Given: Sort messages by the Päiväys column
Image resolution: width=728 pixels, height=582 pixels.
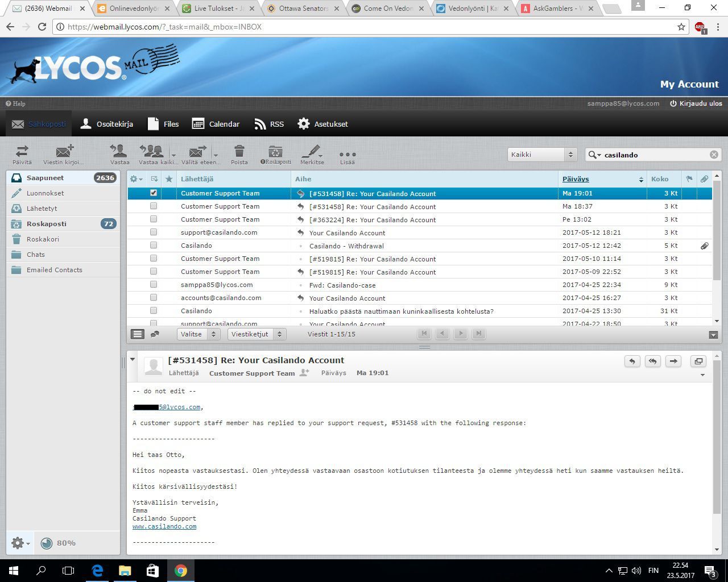Looking at the screenshot, I should [x=576, y=179].
